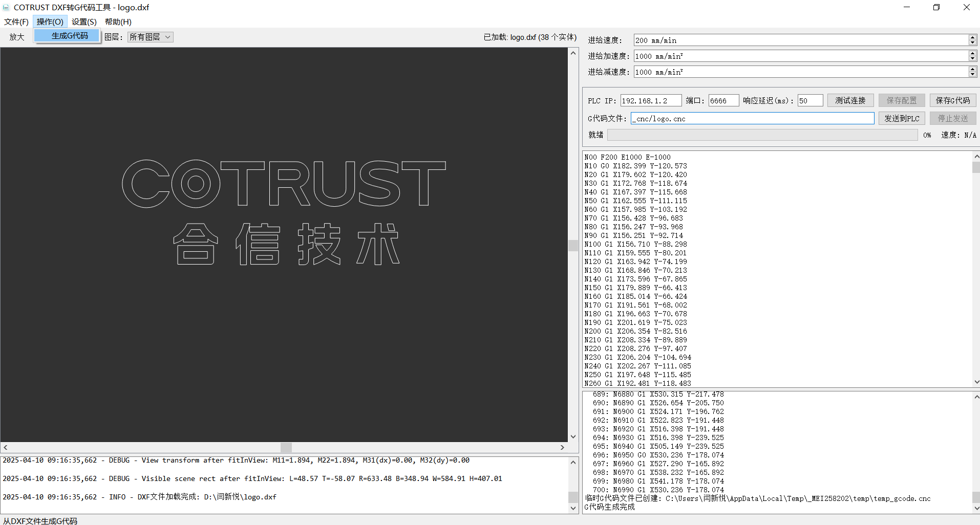Click the 合信技术 outline text in the canvas
Screen dimensions: 980x525
(x=286, y=244)
